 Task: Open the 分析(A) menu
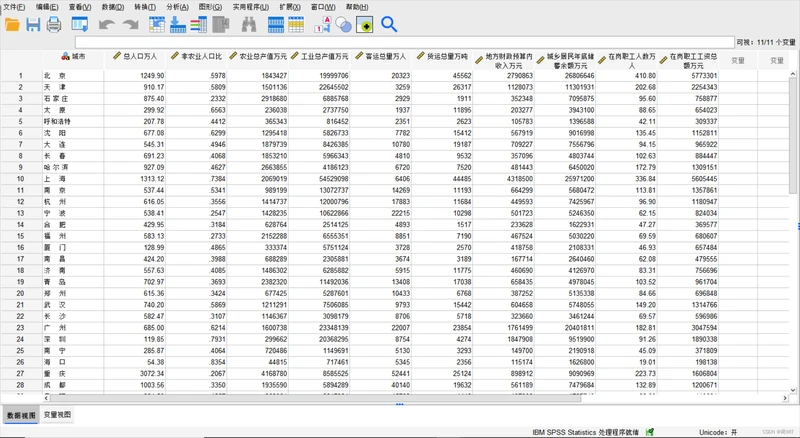177,7
